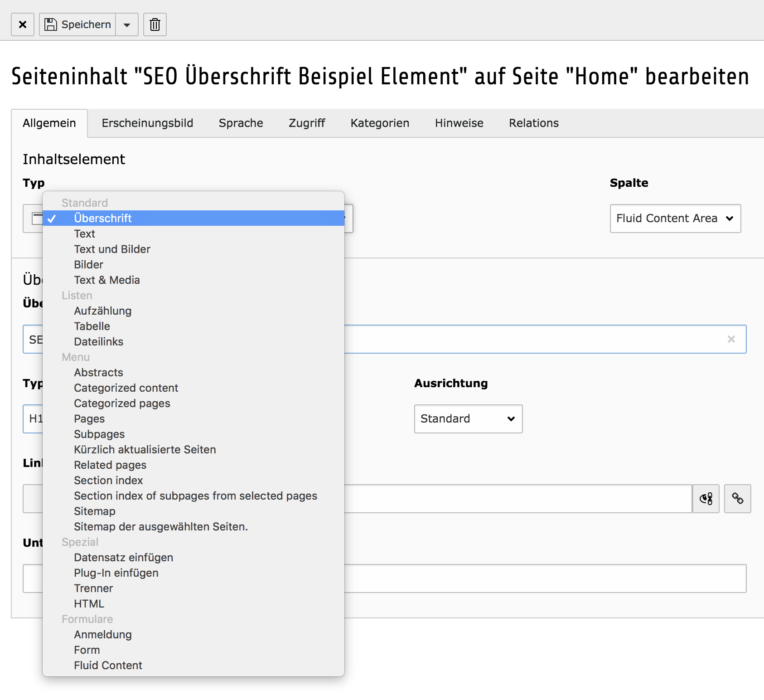Viewport: 764px width, 700px height.
Task: Pick Fluid Content from the list
Action: [108, 666]
